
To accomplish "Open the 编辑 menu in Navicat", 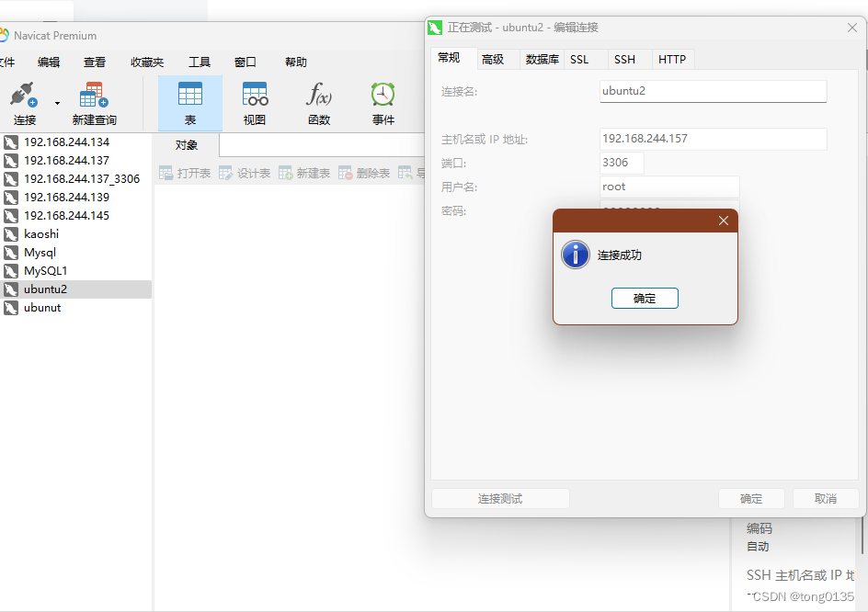I will [49, 62].
